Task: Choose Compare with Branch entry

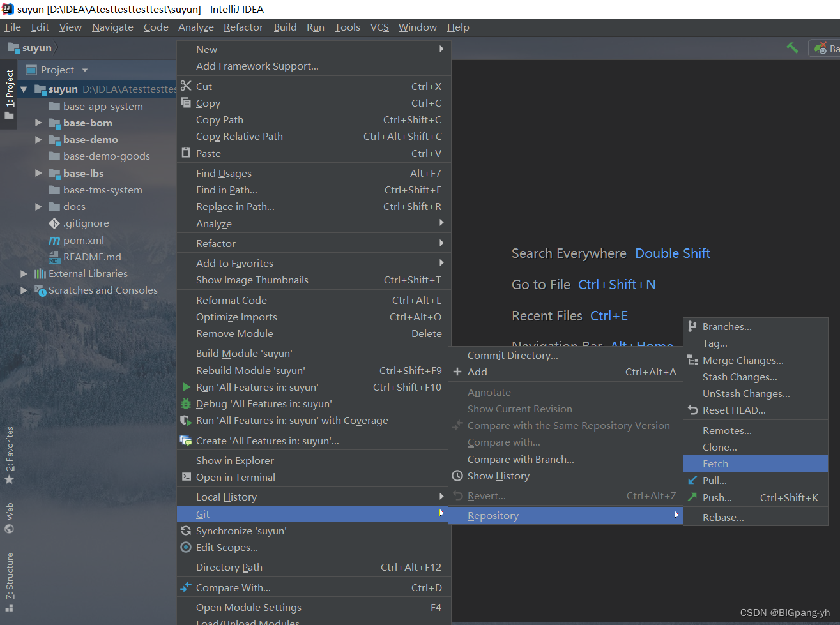Action: [566, 459]
